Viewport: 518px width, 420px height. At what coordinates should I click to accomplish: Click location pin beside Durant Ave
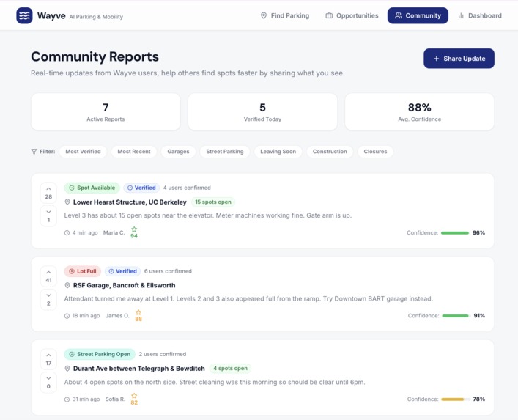click(x=67, y=369)
